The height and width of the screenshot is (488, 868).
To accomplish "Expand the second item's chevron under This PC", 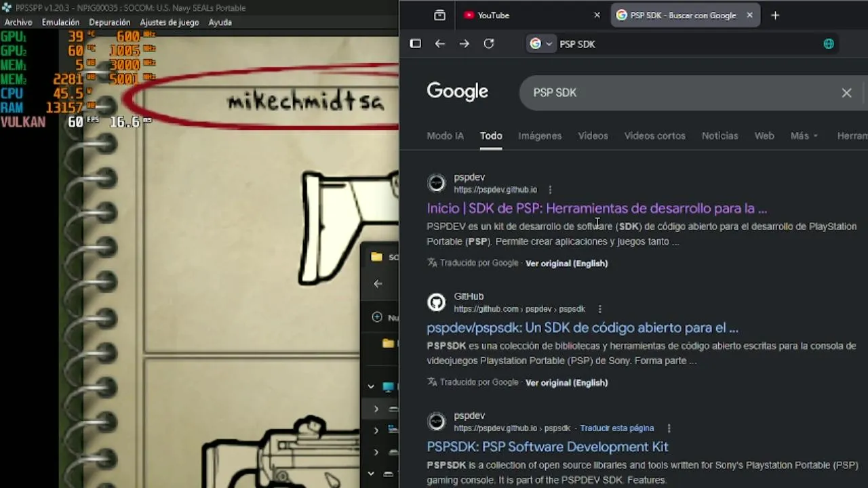I will point(376,430).
